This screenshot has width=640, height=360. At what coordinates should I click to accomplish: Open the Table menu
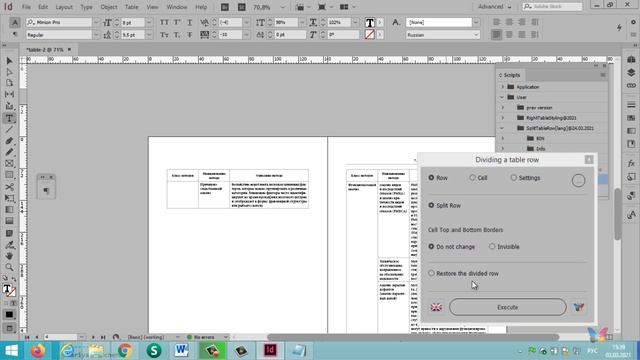point(131,7)
